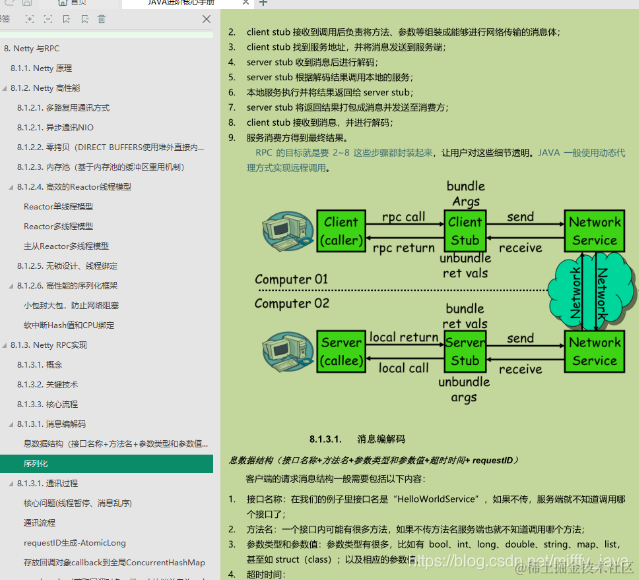Collapse the 8.1.2.4. Reactor thread model node
This screenshot has width=639, height=580.
tap(11, 187)
